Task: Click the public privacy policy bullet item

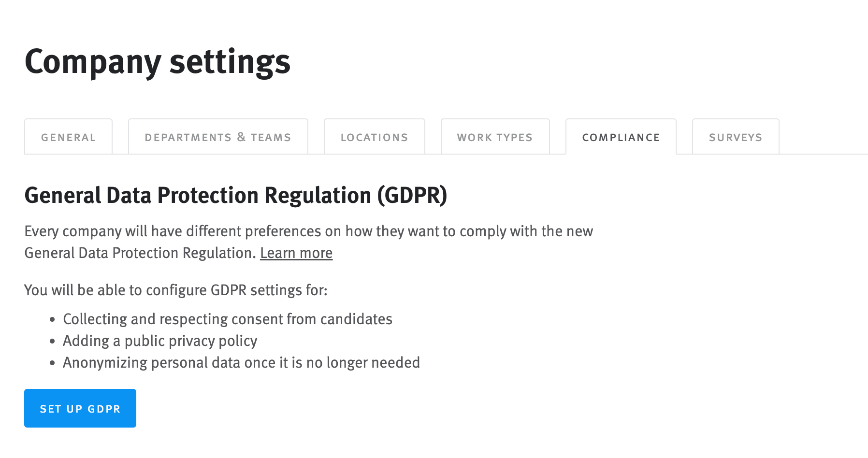Action: pos(160,341)
